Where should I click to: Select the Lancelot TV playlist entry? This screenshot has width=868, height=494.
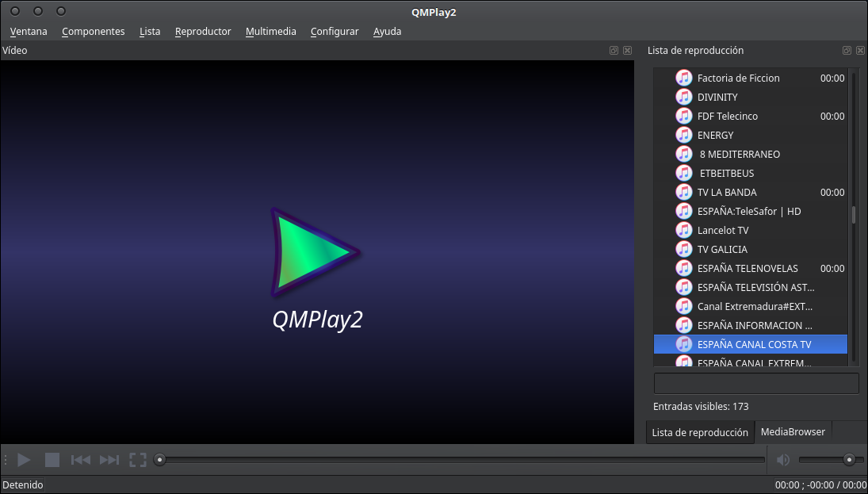point(751,231)
